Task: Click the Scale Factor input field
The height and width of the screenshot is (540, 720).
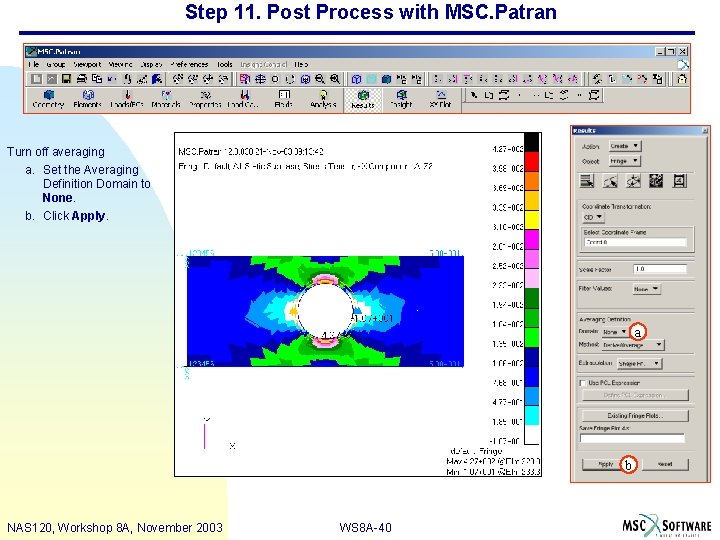Action: pos(660,269)
